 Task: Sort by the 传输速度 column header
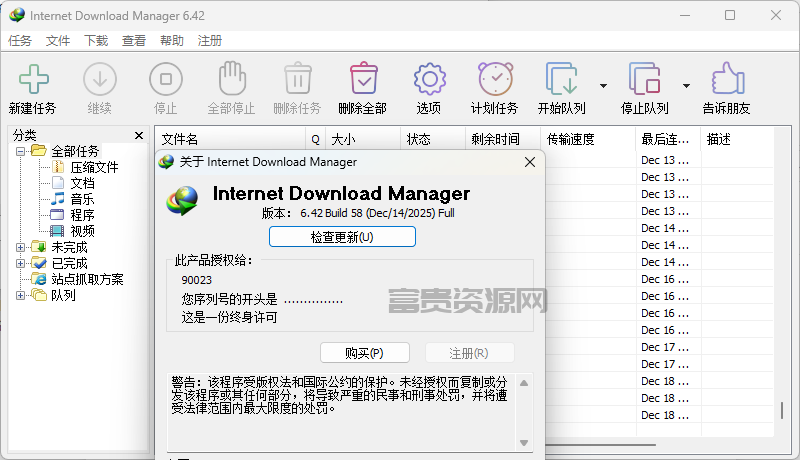pyautogui.click(x=588, y=139)
